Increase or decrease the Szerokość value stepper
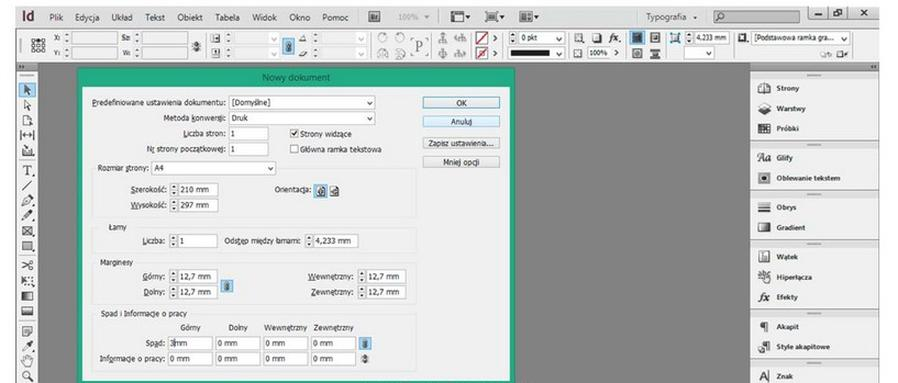The height and width of the screenshot is (383, 898). [x=174, y=190]
